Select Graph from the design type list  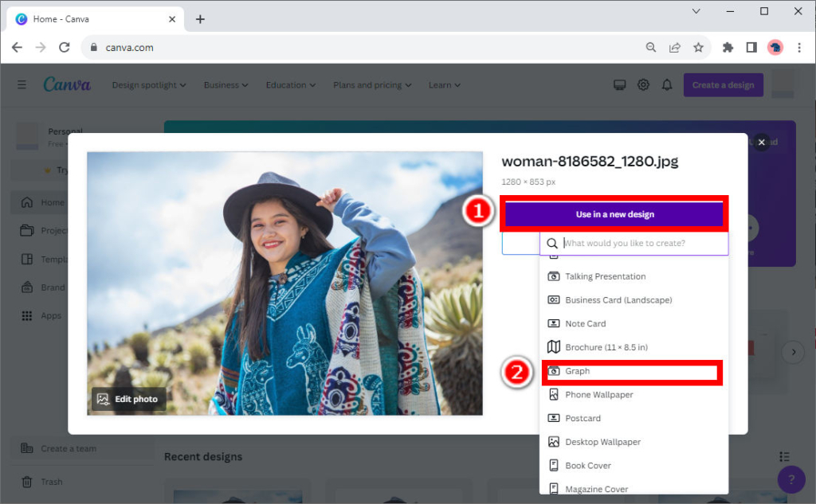[x=632, y=371]
